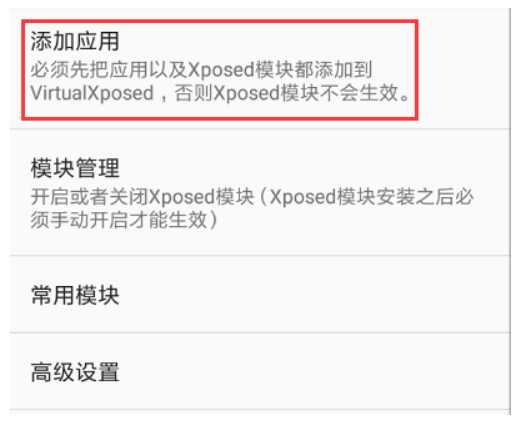Click the vertical scrollbar at right edge
Image resolution: width=522 pixels, height=421 pixels.
510,211
